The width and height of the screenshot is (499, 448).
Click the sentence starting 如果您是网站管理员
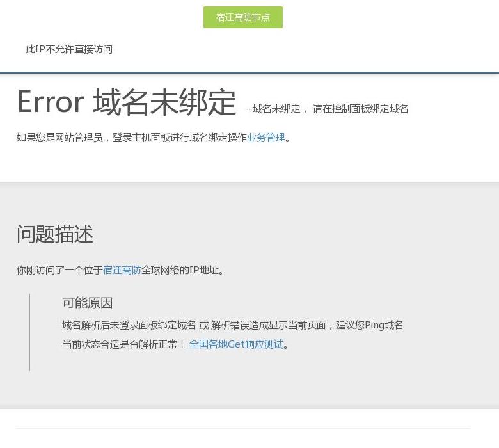(154, 138)
